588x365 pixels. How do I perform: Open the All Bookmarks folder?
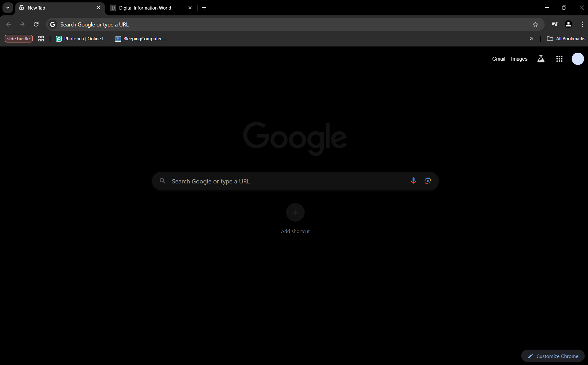tap(566, 38)
